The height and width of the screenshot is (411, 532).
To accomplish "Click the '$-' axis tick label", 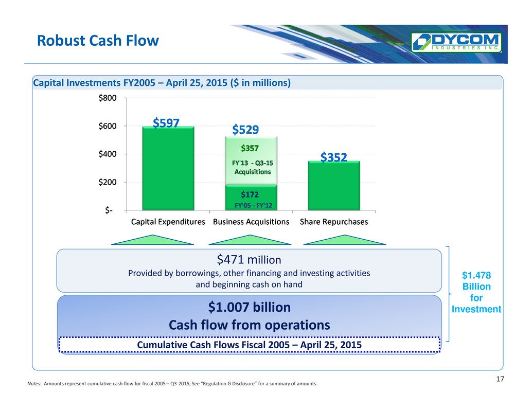I will [109, 210].
